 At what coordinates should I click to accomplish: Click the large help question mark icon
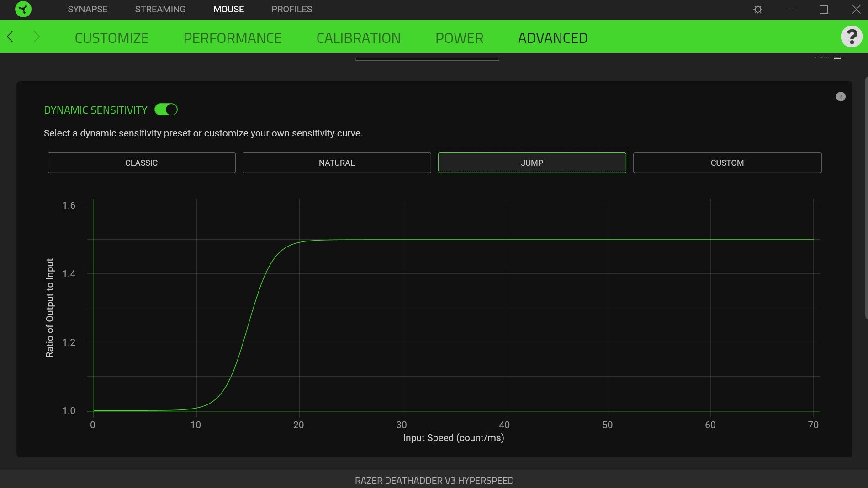click(851, 37)
